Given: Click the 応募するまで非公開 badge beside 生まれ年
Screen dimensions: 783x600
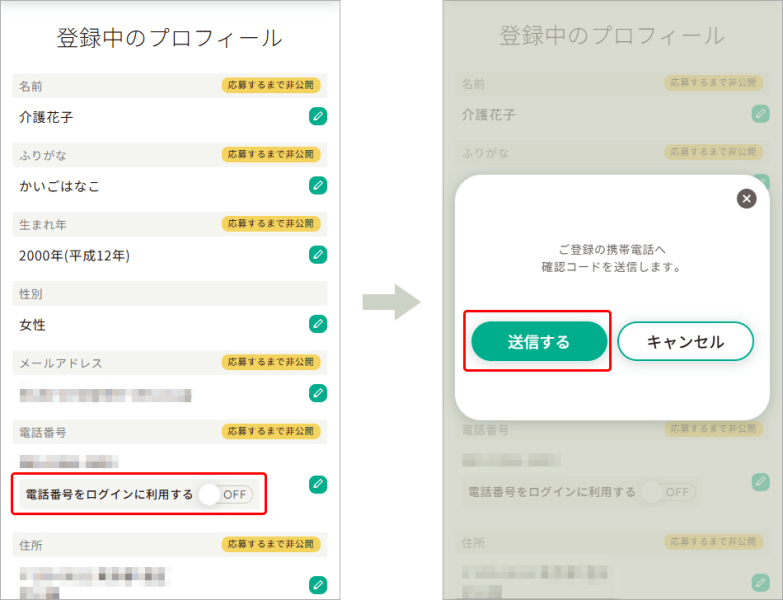Looking at the screenshot, I should pyautogui.click(x=271, y=223).
